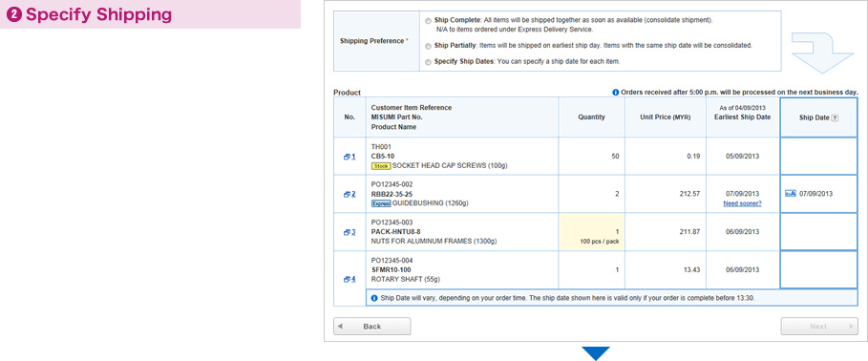Click the Stock badge on CB5-10
The image size is (868, 361).
[381, 165]
